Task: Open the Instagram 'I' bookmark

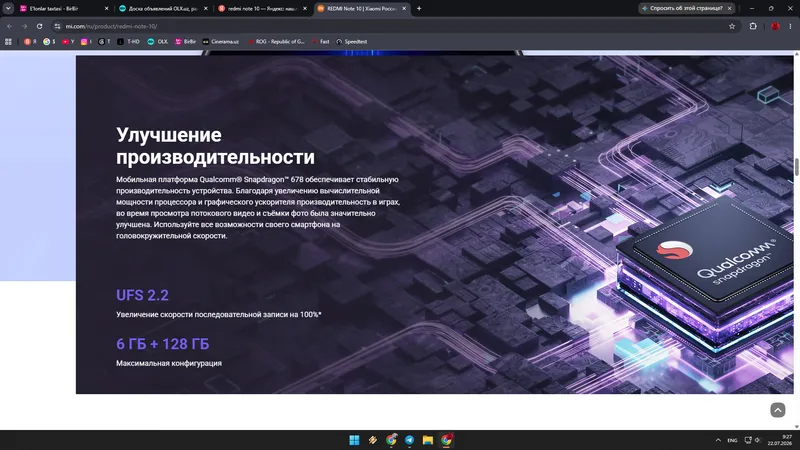Action: pos(86,42)
